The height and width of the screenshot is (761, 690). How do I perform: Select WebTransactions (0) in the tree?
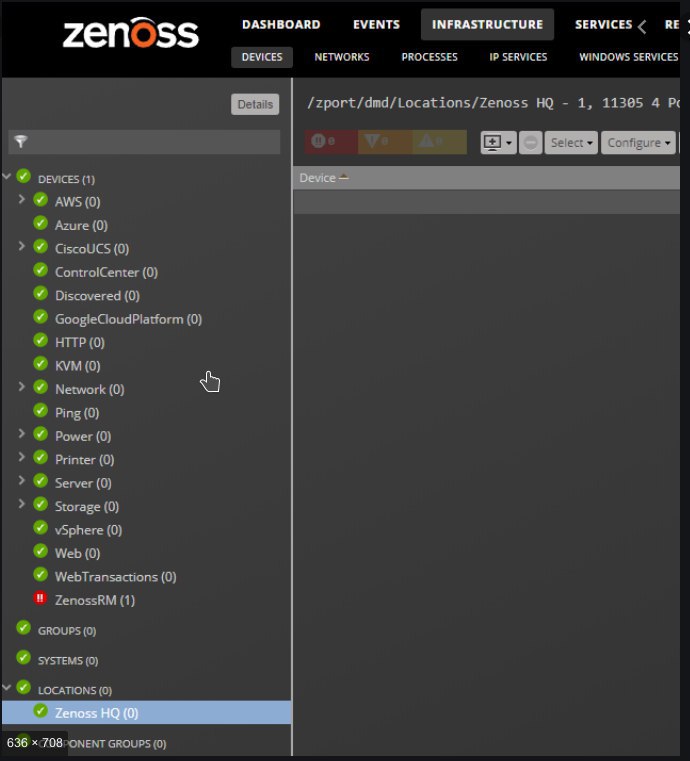click(115, 577)
